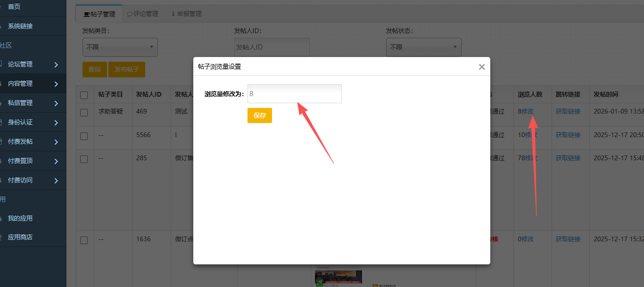The width and height of the screenshot is (644, 287).
Task: Expand 内容管理 chevron in sidebar
Action: click(56, 84)
